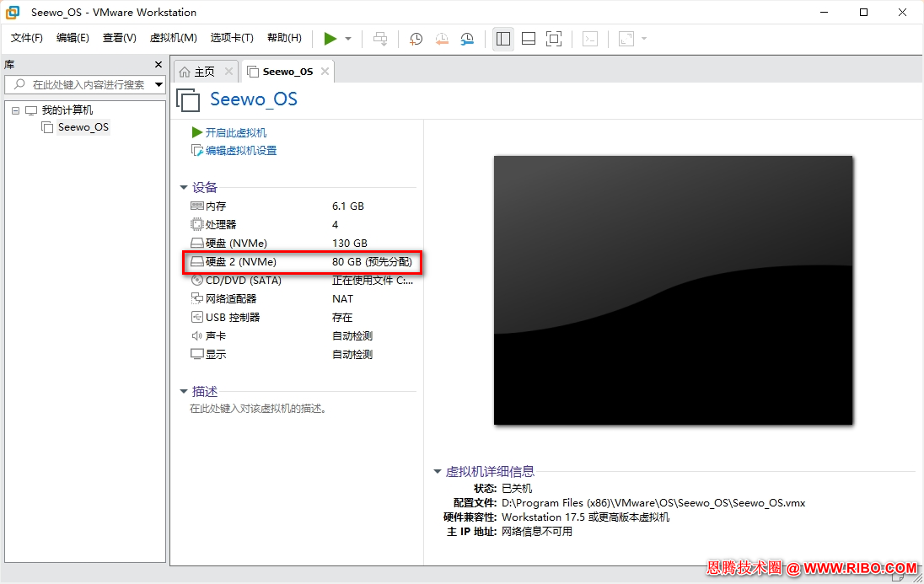Click the 6.1 GB memory value
Screen dimensions: 924x584
[x=347, y=206]
